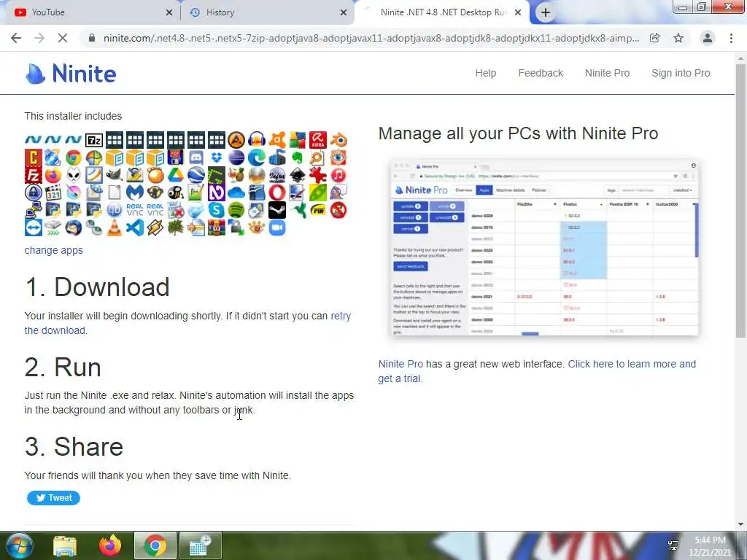Screen dimensions: 747x560
Task: Click the Audacity headphones icon
Action: tap(257, 141)
